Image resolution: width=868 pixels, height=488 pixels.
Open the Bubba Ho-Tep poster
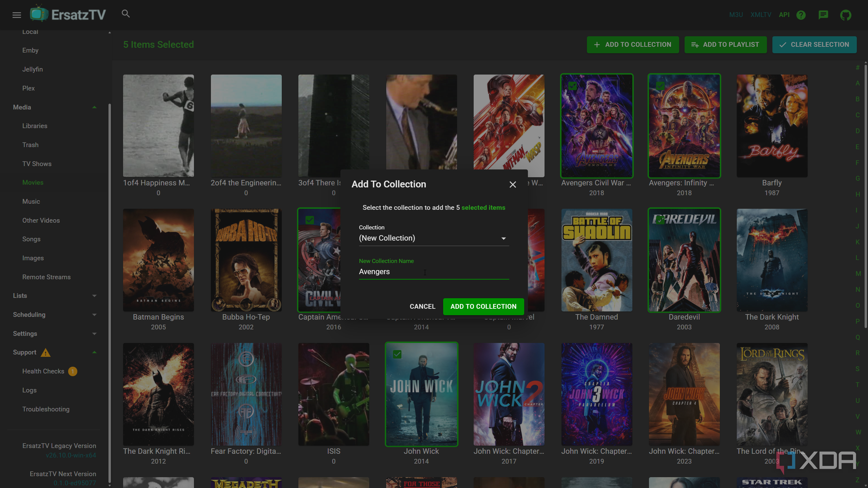[246, 260]
